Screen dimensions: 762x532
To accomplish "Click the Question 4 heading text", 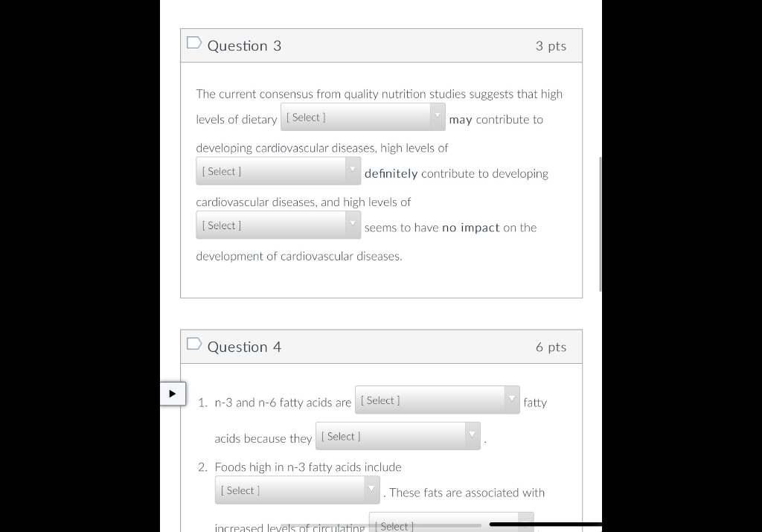I will 244,347.
